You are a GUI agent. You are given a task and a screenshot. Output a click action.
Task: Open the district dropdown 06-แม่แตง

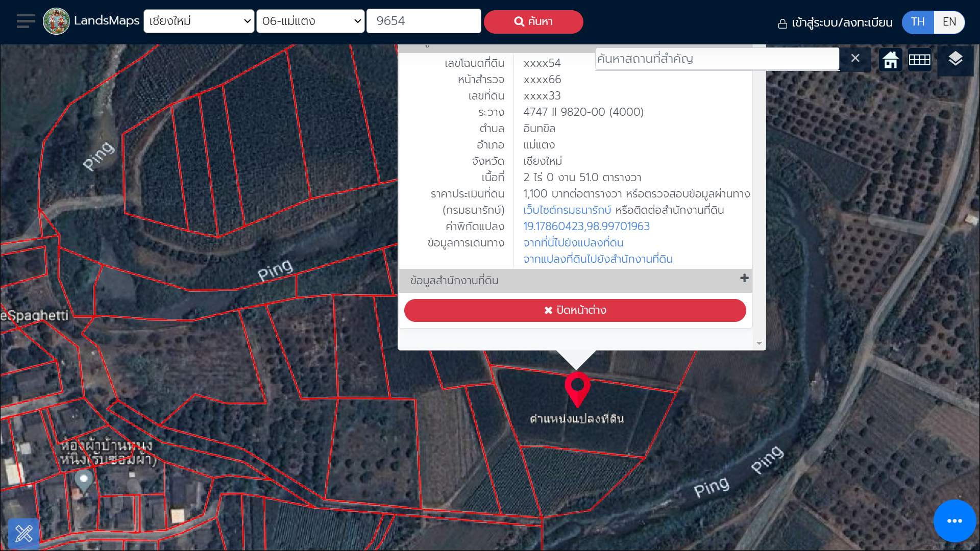click(310, 21)
